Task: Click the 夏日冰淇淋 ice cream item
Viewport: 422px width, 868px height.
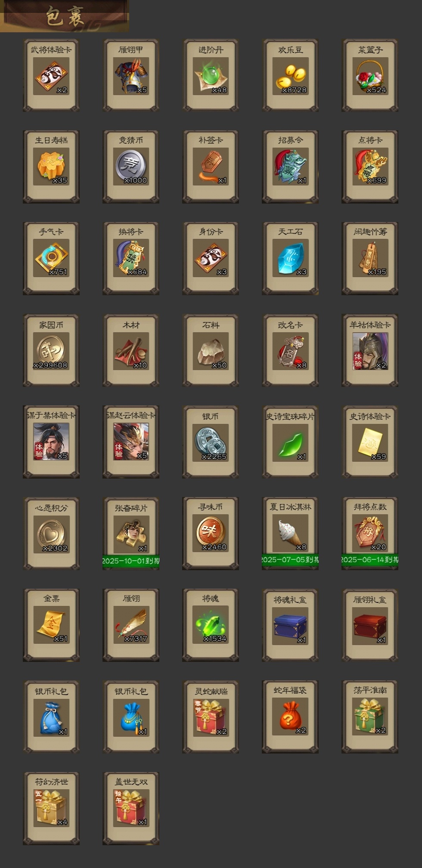Action: coord(290,534)
